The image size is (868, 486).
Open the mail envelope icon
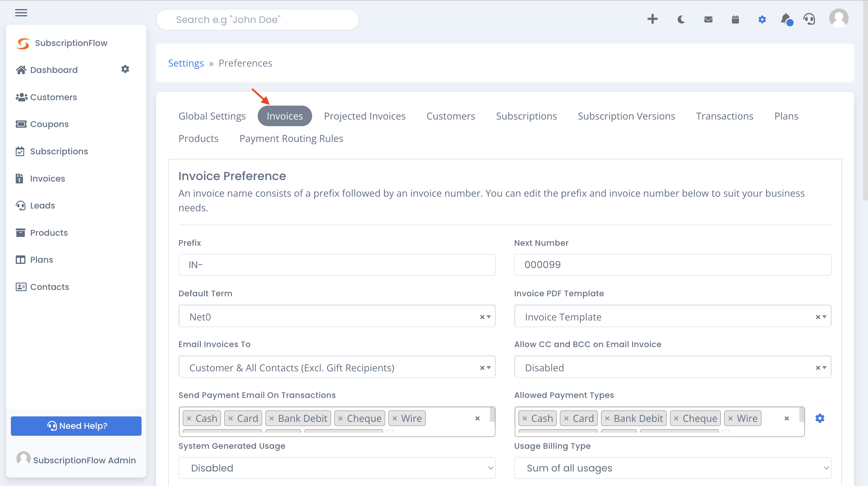pos(708,20)
